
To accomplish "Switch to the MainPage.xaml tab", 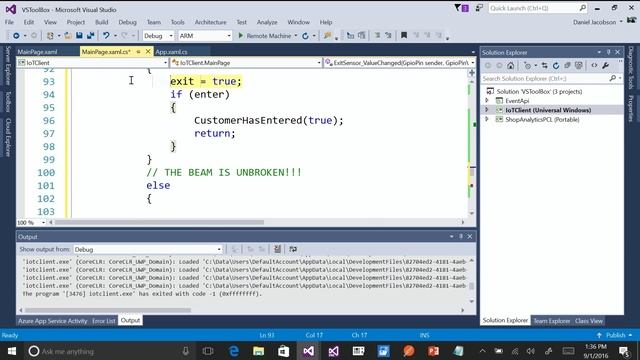I will pos(38,52).
